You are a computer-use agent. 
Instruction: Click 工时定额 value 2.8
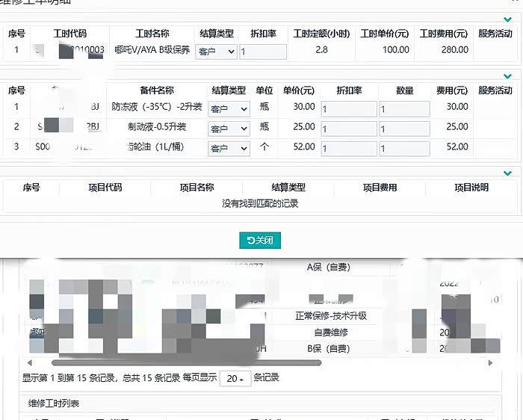pos(321,50)
